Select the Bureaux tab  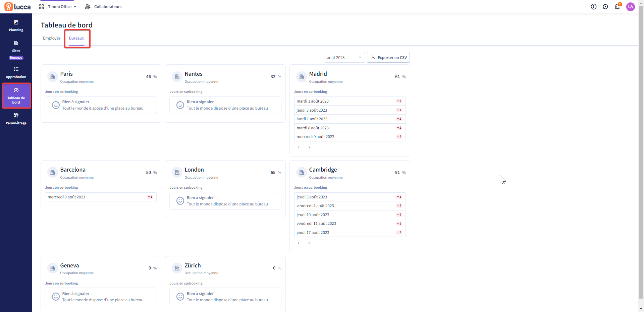tap(76, 38)
